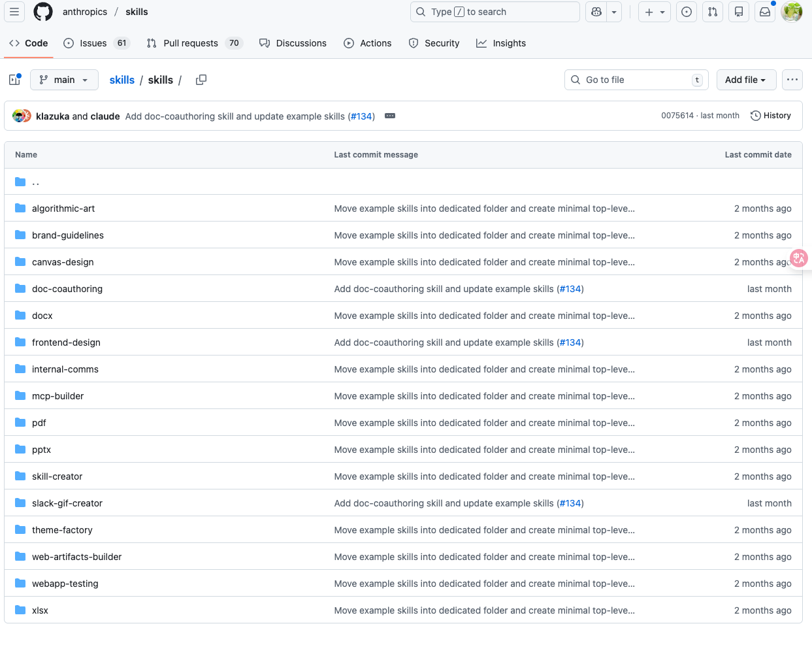Open the pptx folder
This screenshot has width=812, height=662.
pos(41,450)
